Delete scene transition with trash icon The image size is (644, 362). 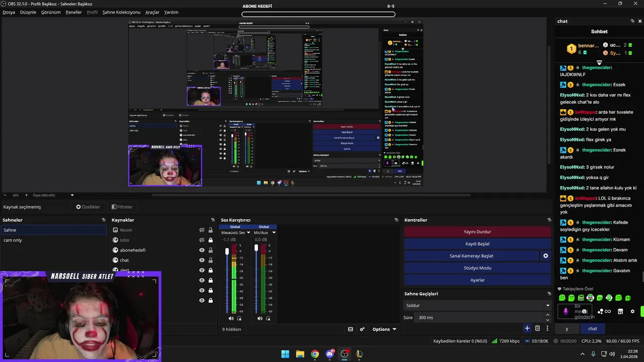tap(537, 328)
